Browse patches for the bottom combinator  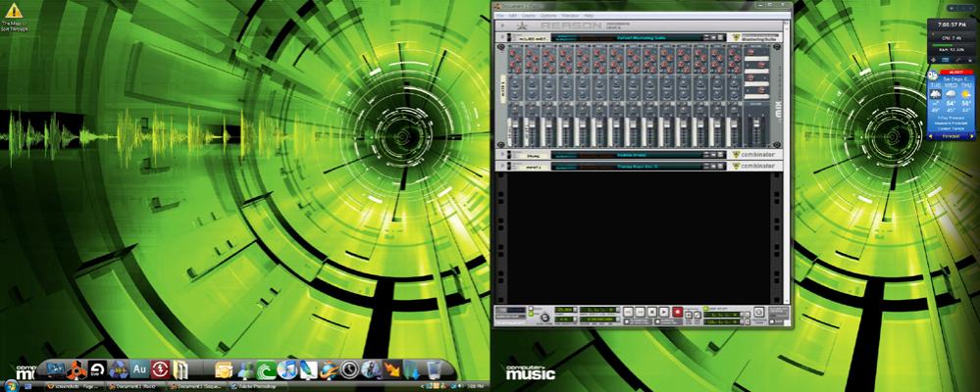click(x=713, y=167)
